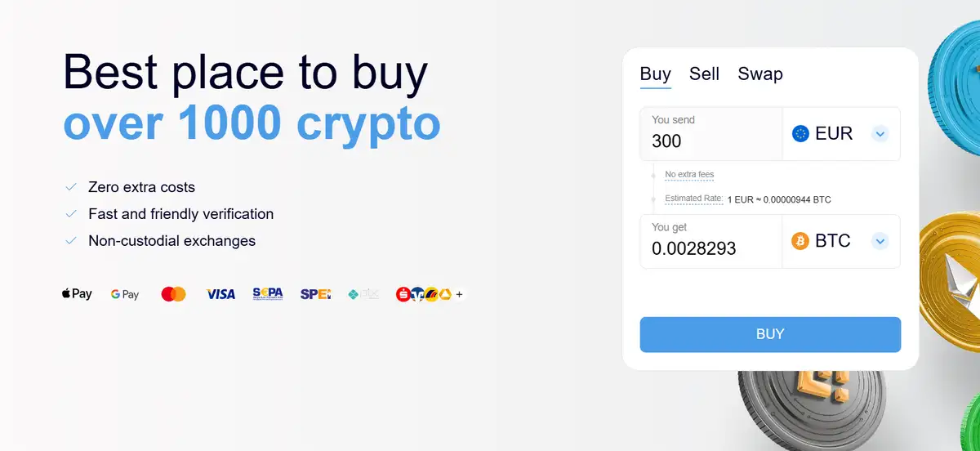
Task: Click the SEPA payment logo
Action: (x=268, y=293)
